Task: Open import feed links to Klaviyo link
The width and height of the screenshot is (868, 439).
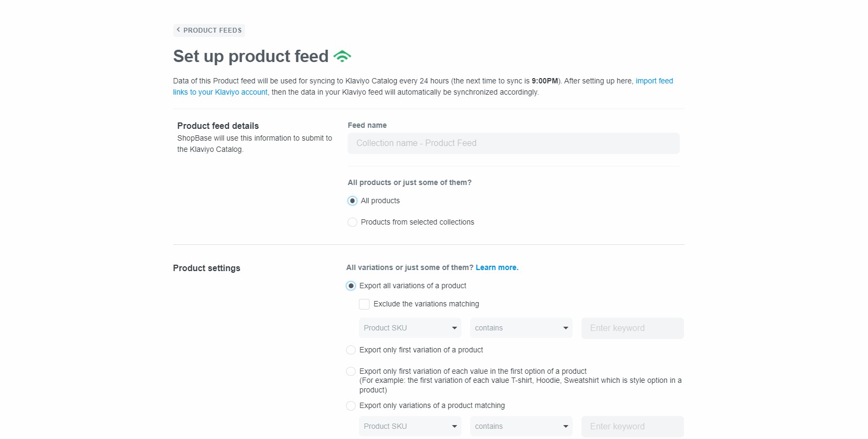Action: point(654,81)
